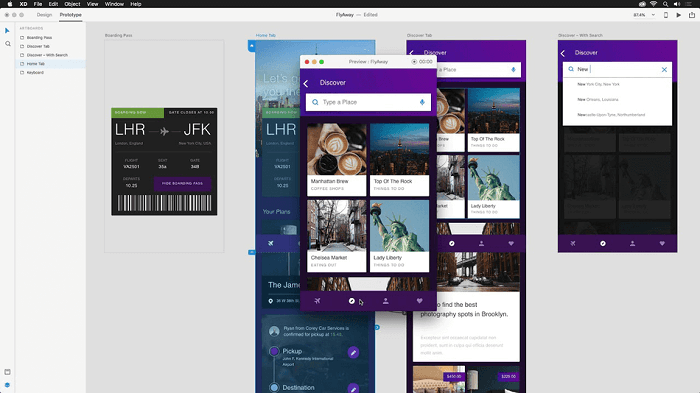Click the Pickup edit pencil icon on the Home Tab artboard
Viewport: 700px width, 393px height.
[x=353, y=353]
